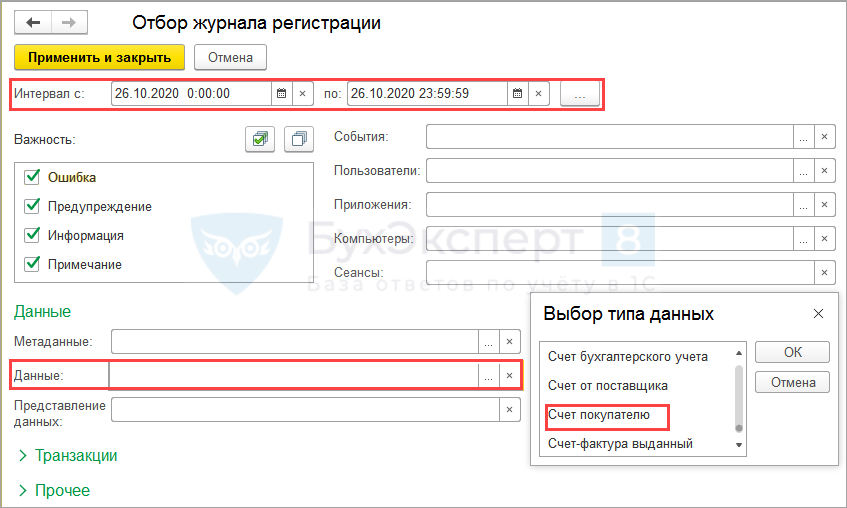847x508 pixels.
Task: Click the data type list scrollbar
Action: pos(739,395)
